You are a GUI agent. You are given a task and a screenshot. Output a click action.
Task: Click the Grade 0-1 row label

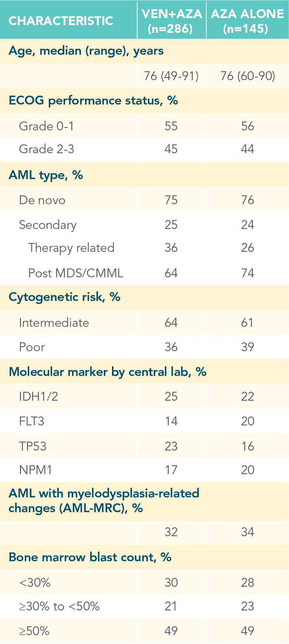(46, 126)
